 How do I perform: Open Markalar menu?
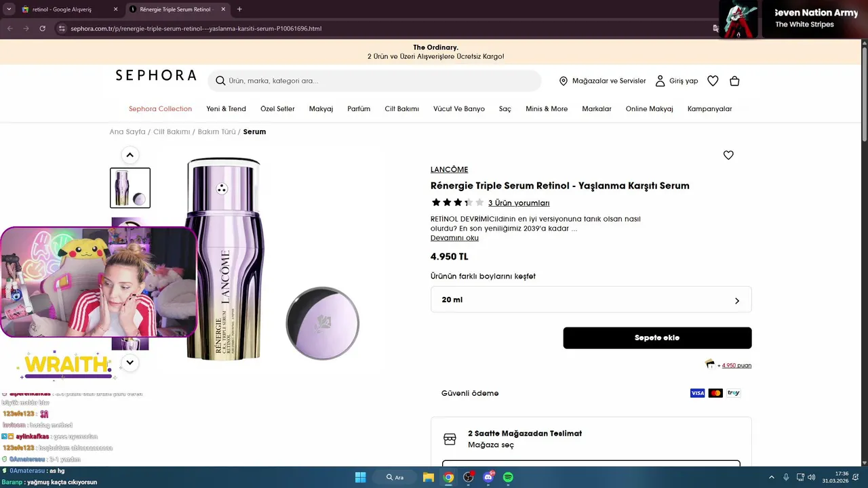coord(597,108)
